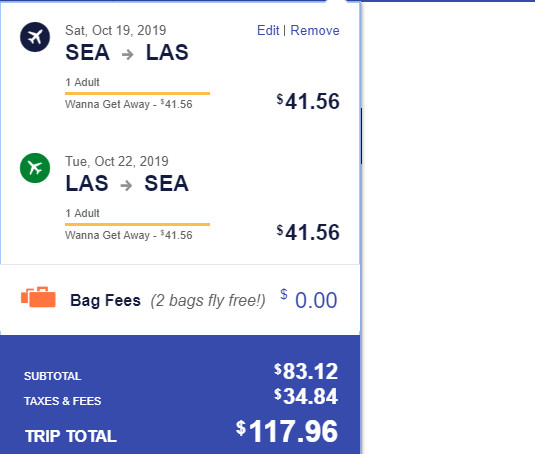Click the outbound flight $41.56 price
The width and height of the screenshot is (535, 454).
pyautogui.click(x=308, y=101)
